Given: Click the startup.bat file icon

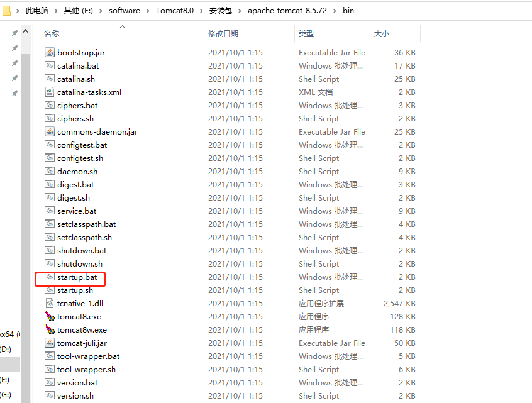Looking at the screenshot, I should pos(50,277).
